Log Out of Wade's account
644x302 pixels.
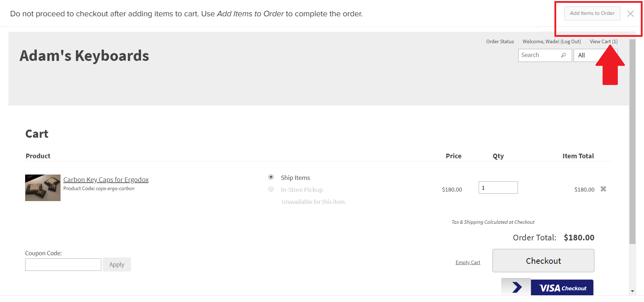(570, 41)
